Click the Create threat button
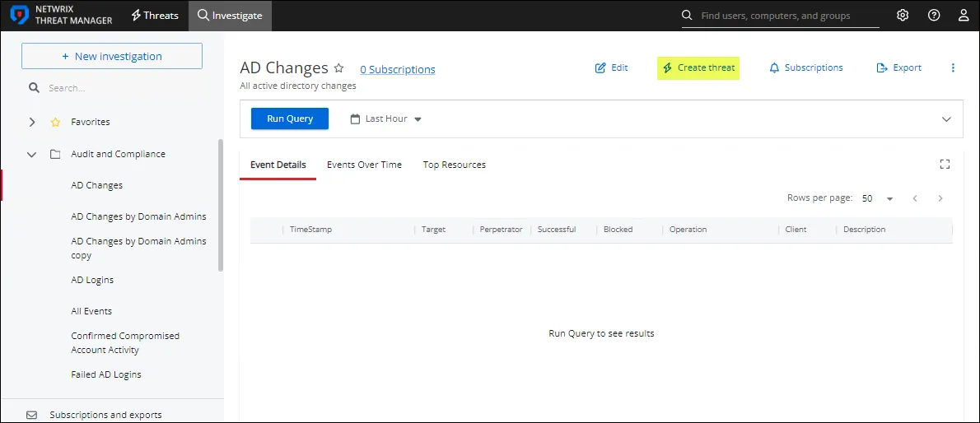The width and height of the screenshot is (980, 423). 698,67
